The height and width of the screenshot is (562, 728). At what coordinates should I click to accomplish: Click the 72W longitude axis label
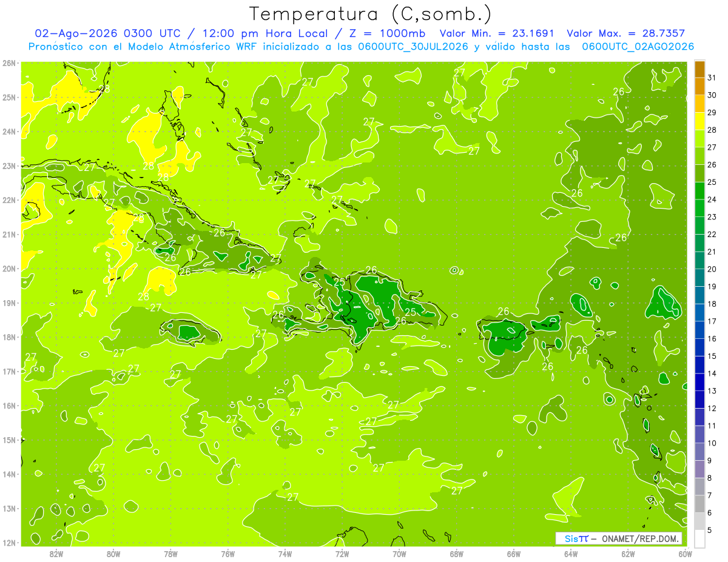pyautogui.click(x=342, y=554)
